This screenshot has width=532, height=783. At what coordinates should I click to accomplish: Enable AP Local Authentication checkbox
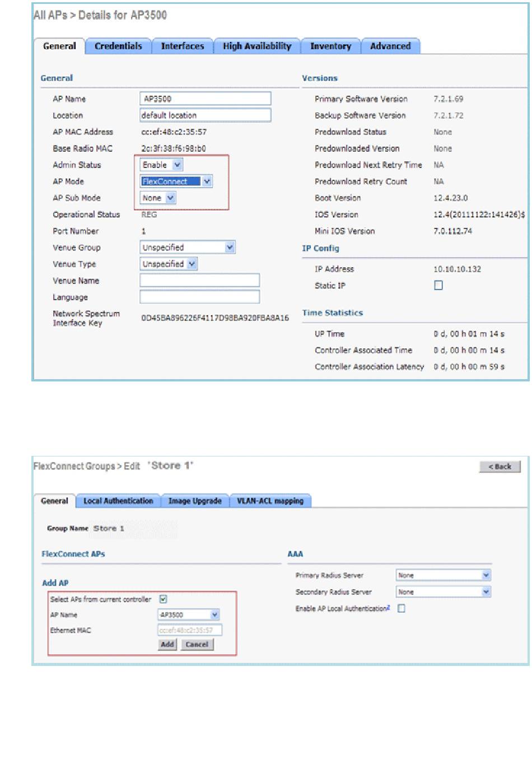coord(402,608)
